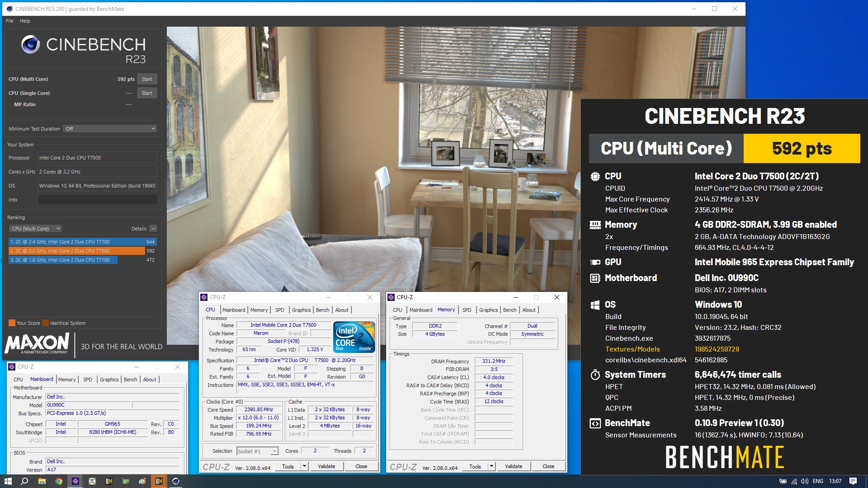
Task: Open Wi-Fi network tray icon
Action: tap(794, 481)
